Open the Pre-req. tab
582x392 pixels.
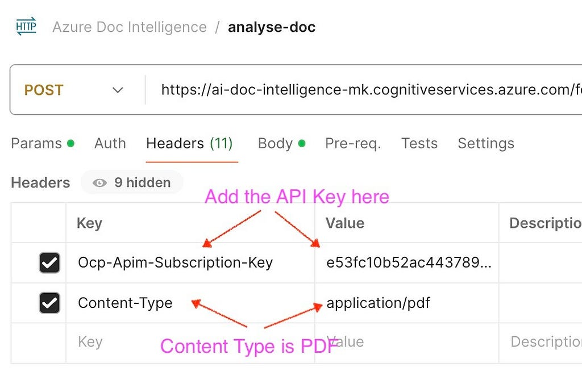pyautogui.click(x=353, y=144)
